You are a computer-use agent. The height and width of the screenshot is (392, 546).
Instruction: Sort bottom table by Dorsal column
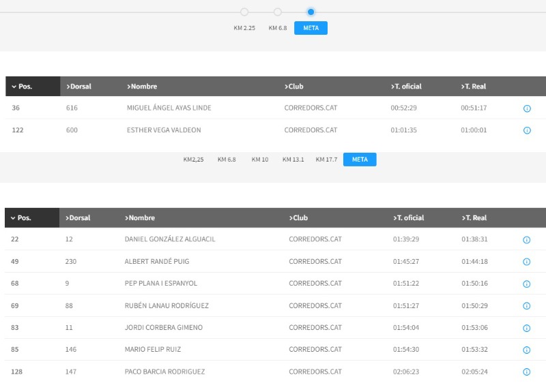click(78, 218)
